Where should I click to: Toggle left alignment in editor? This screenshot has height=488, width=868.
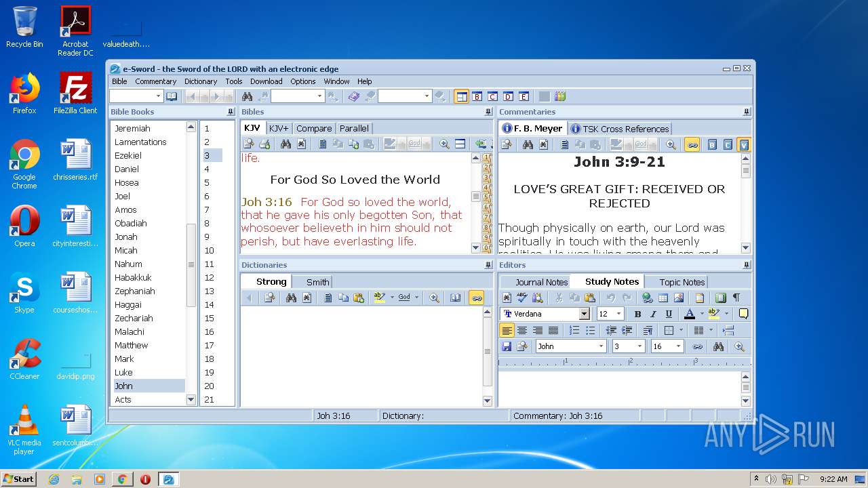[x=507, y=330]
